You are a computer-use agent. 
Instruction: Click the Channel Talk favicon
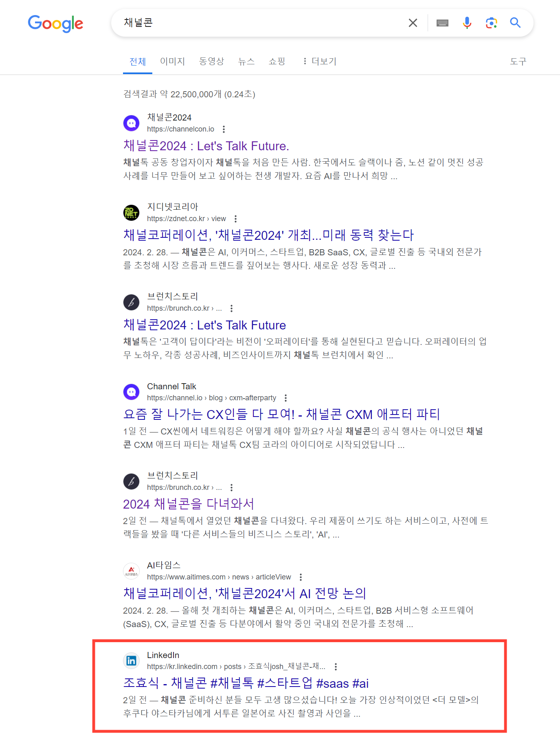click(131, 392)
